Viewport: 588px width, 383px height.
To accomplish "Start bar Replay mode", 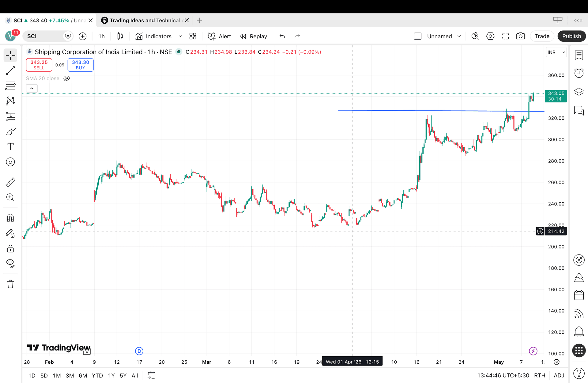I will click(254, 36).
